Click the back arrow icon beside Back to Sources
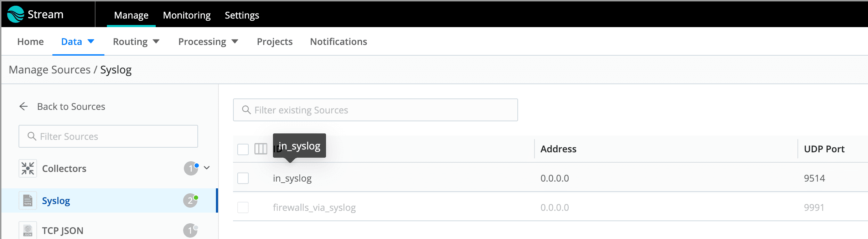 coord(24,106)
